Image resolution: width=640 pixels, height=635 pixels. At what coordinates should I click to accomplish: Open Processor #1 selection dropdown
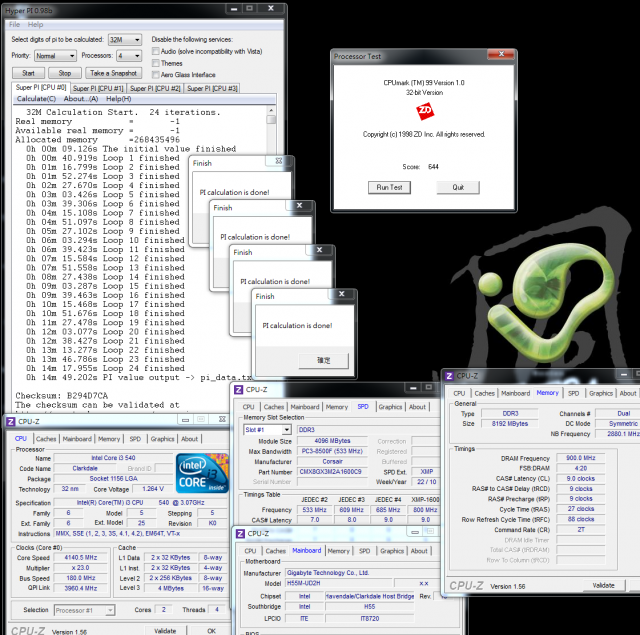tap(84, 611)
